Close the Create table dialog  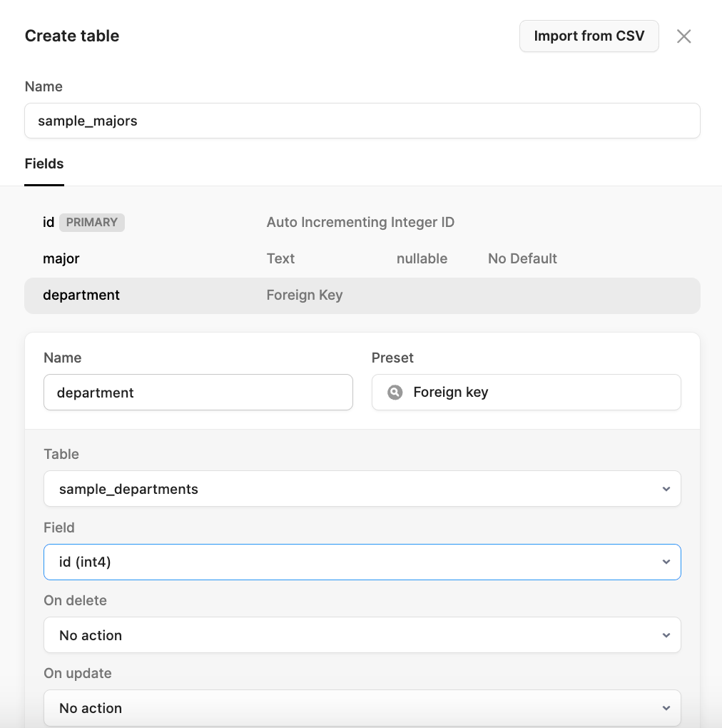(683, 36)
